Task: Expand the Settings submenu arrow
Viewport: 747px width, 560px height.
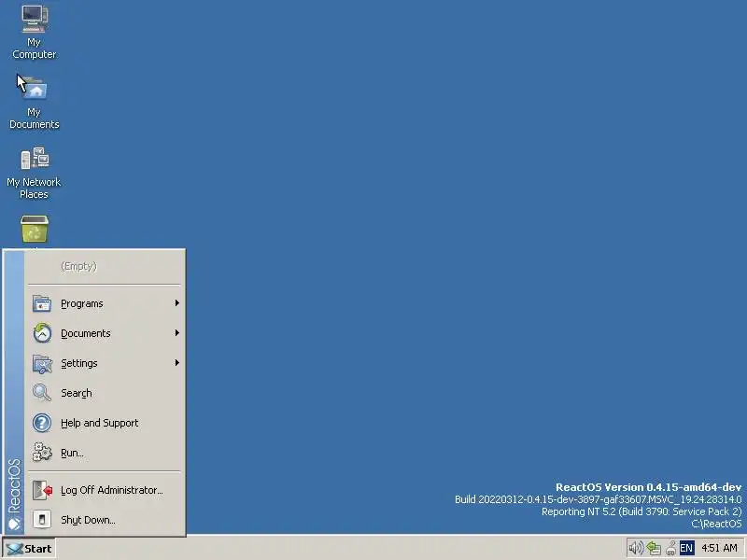Action: [x=176, y=363]
